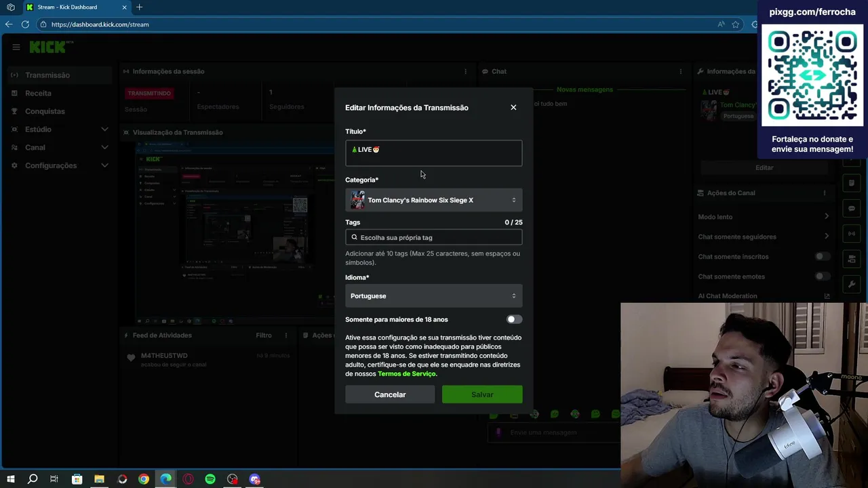Open the Termos de Serviço link
The width and height of the screenshot is (868, 488).
[x=406, y=373]
